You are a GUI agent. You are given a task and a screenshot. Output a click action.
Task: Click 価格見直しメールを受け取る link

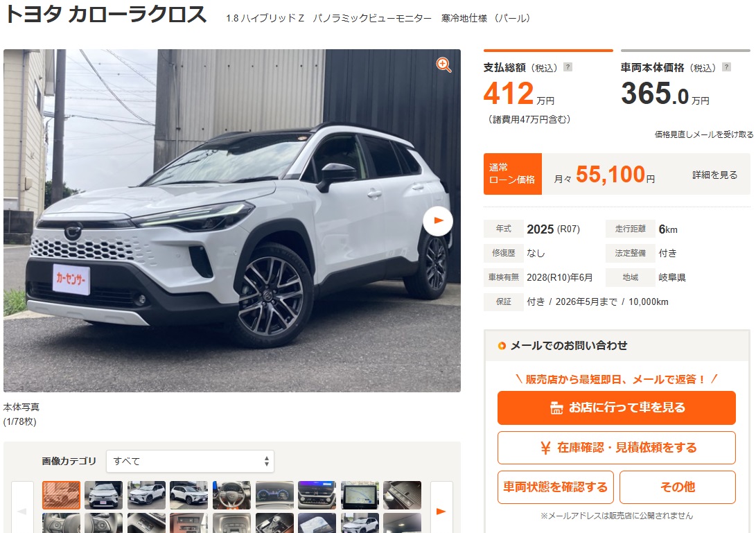[703, 134]
